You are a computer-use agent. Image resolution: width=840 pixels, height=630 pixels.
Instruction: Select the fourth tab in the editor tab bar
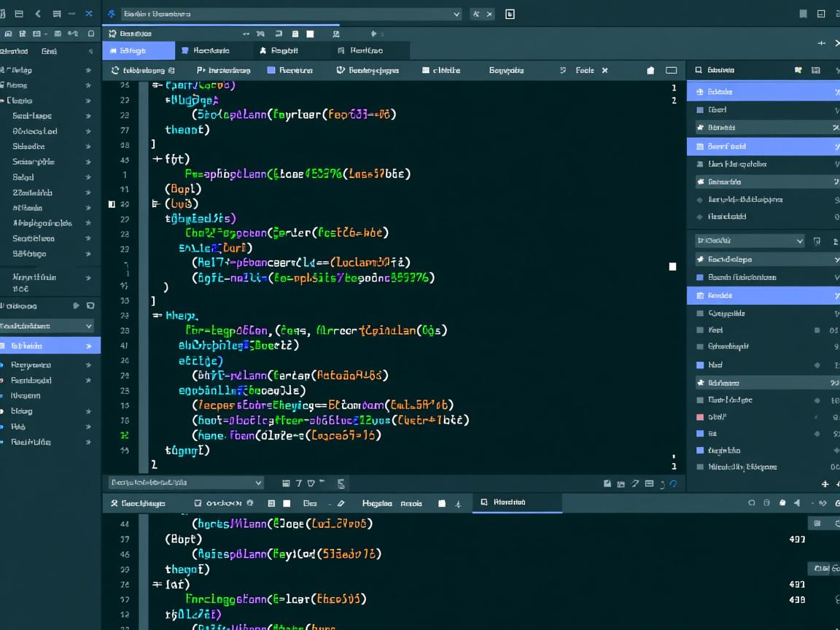click(368, 50)
